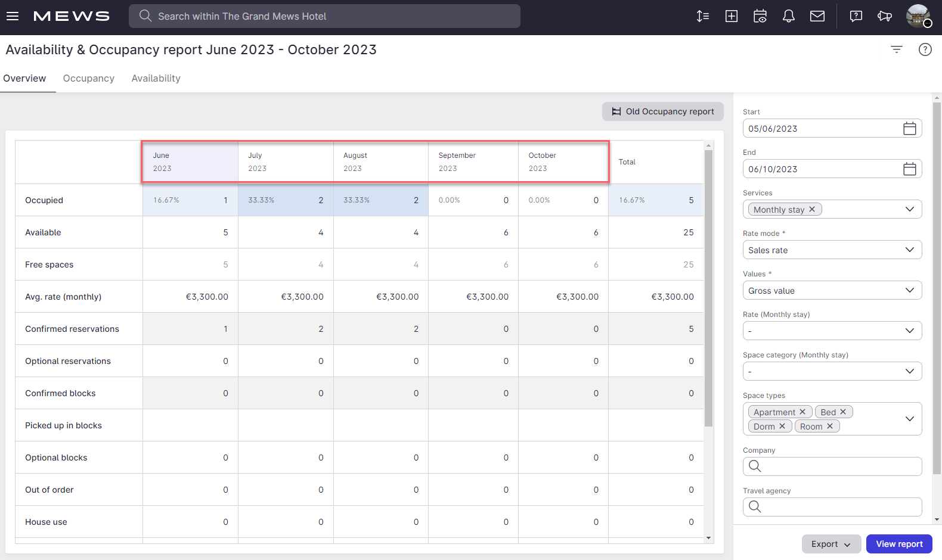
Task: Open the hamburger main menu
Action: click(x=13, y=16)
